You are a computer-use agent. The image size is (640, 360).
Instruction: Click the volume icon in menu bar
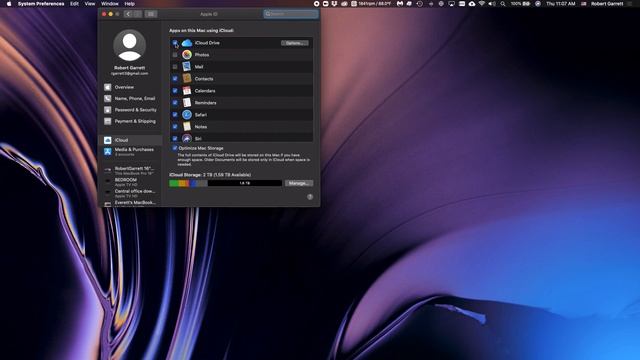click(x=492, y=4)
